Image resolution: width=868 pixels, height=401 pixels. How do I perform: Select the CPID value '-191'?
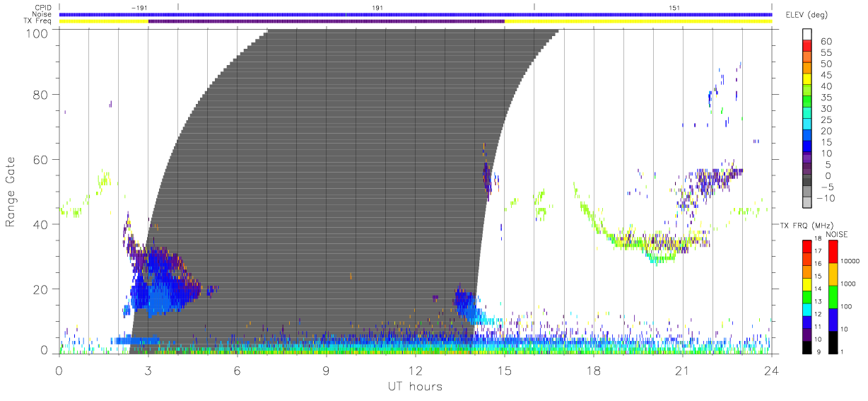click(x=139, y=6)
